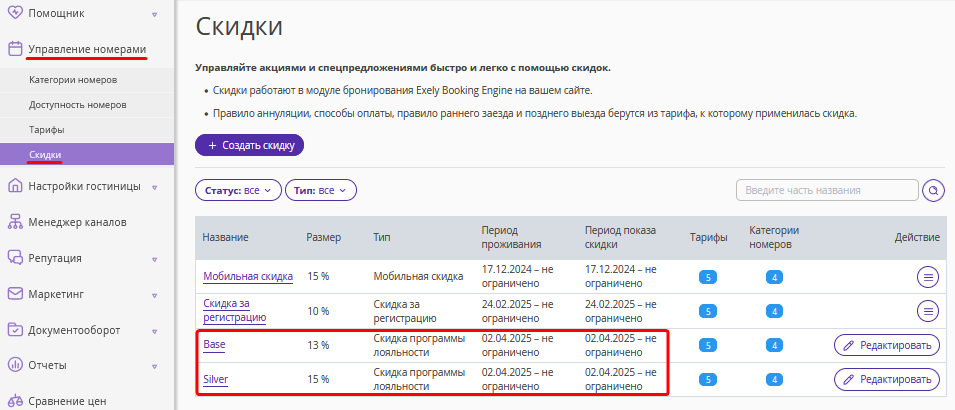Open the Скидка за регистрацию discount link
The height and width of the screenshot is (410, 955).
coord(234,310)
